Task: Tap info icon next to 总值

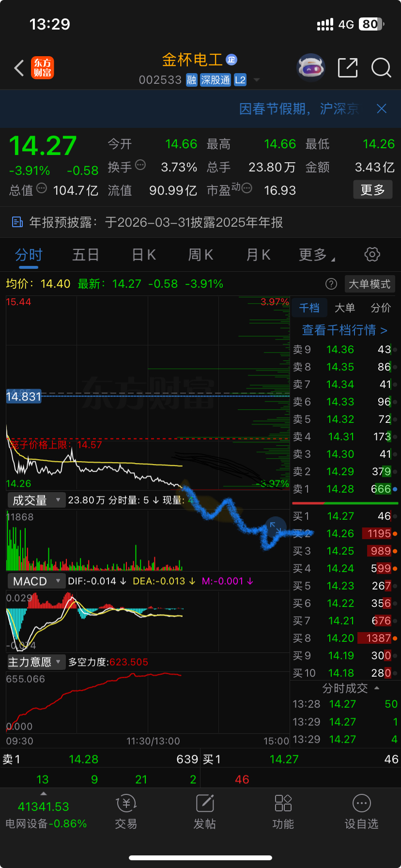Action: click(x=42, y=188)
